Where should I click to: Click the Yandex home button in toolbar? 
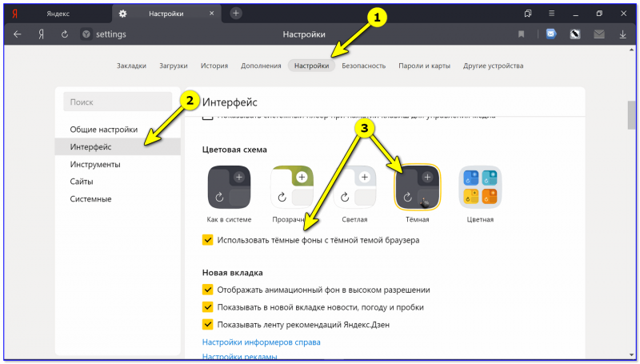[x=42, y=34]
